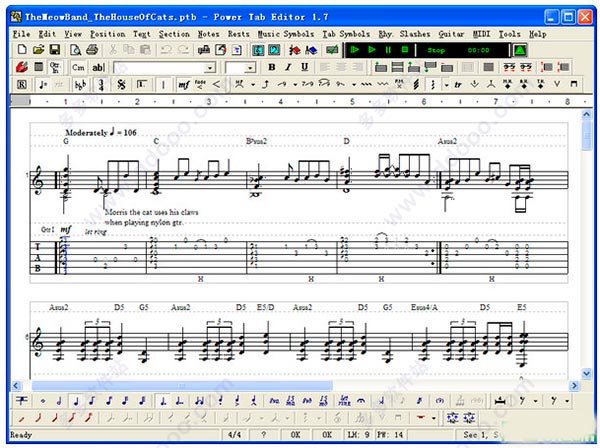Click the Print icon
Viewport: 600px width, 448px height.
coord(92,50)
